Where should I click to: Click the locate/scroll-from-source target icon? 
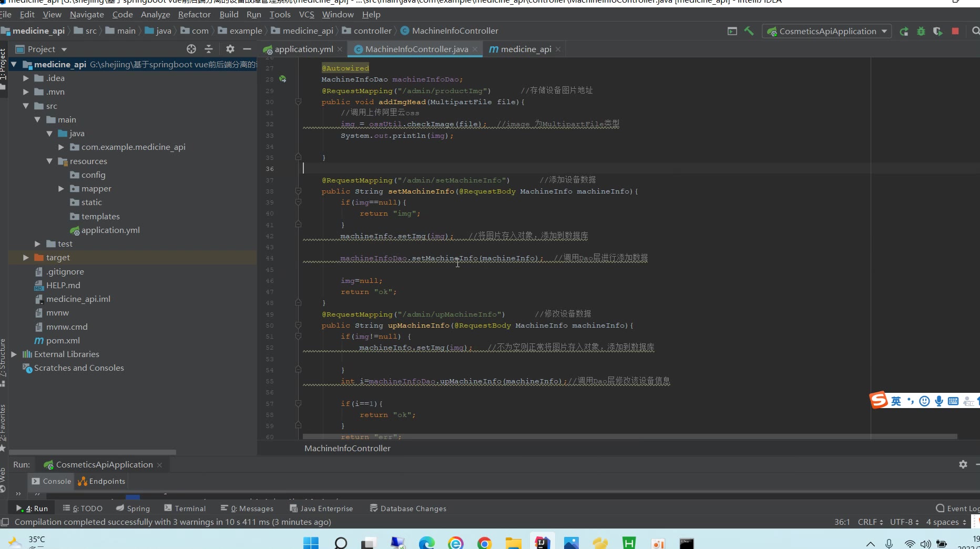coord(191,49)
